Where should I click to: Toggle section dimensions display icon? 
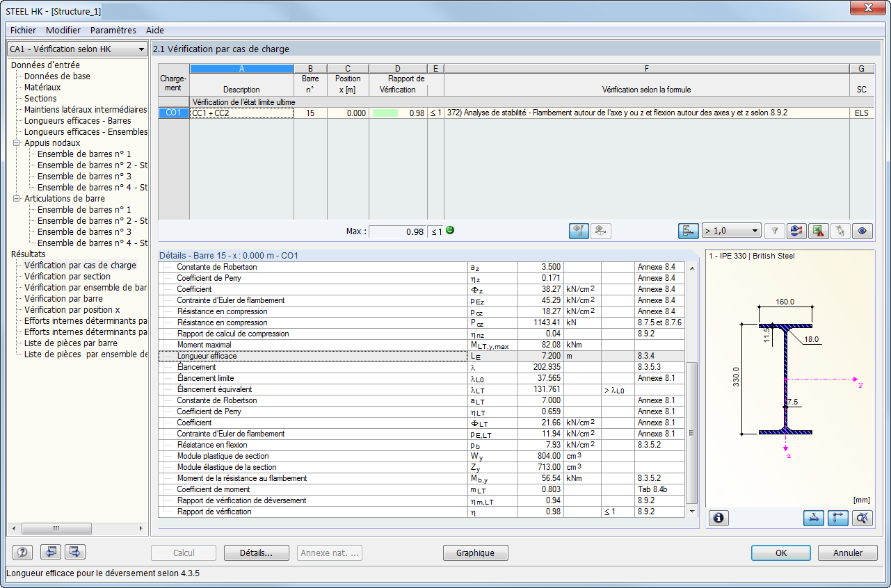tap(813, 518)
